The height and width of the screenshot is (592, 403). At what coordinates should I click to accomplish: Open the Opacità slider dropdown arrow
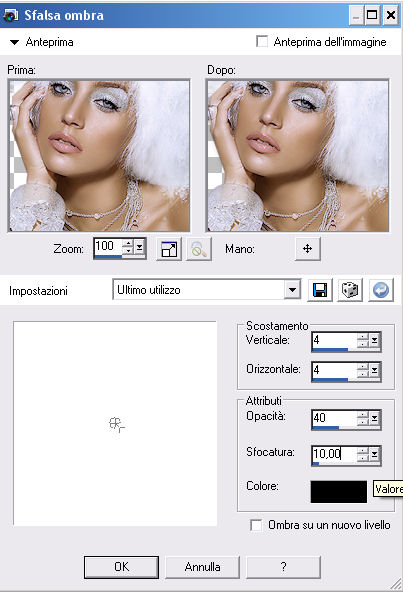[374, 418]
